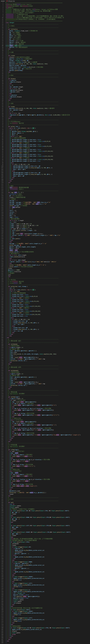Click the 'mets.delete(attrs[i])' statement
This screenshot has height=644, width=90.
(18, 257)
